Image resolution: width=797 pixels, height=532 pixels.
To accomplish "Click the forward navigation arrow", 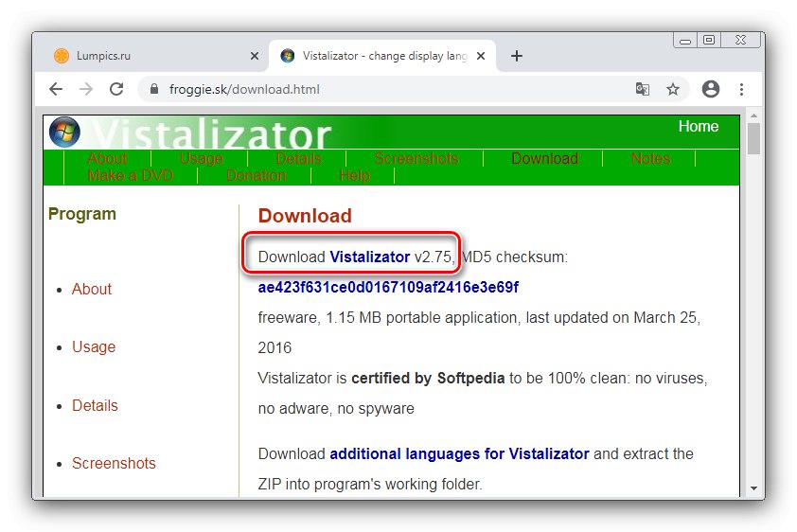I will point(86,89).
